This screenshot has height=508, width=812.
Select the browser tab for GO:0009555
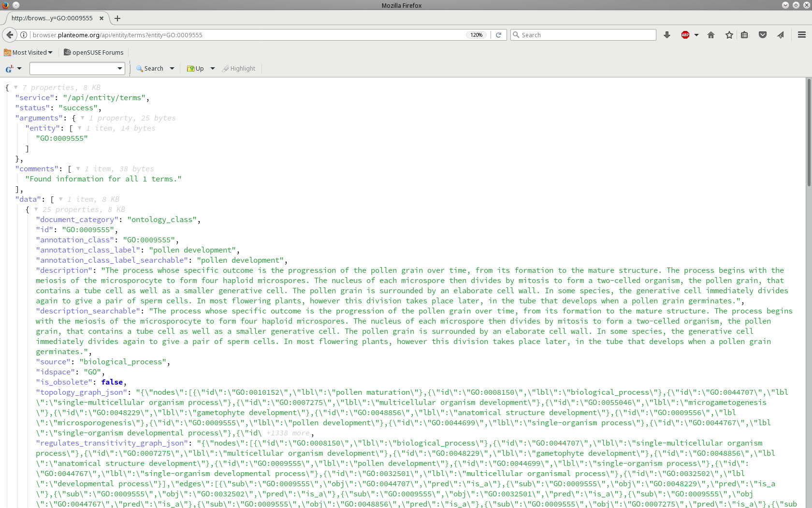(52, 18)
